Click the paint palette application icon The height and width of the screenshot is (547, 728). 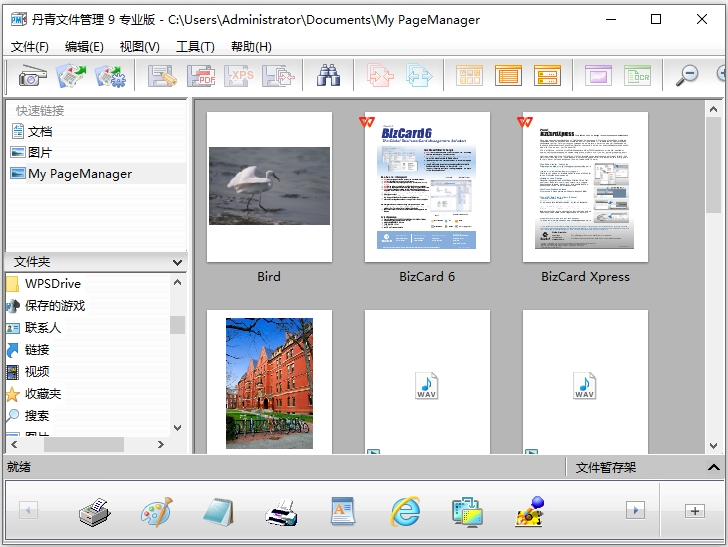[156, 511]
